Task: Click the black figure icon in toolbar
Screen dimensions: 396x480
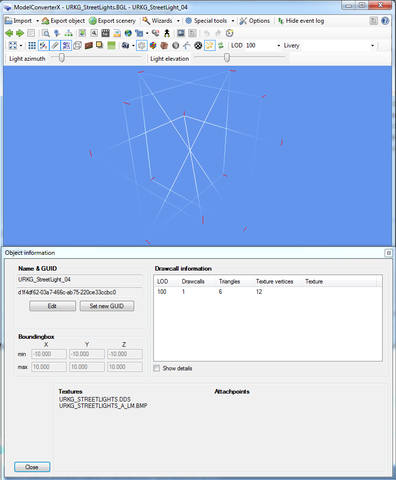Action: coord(167,33)
